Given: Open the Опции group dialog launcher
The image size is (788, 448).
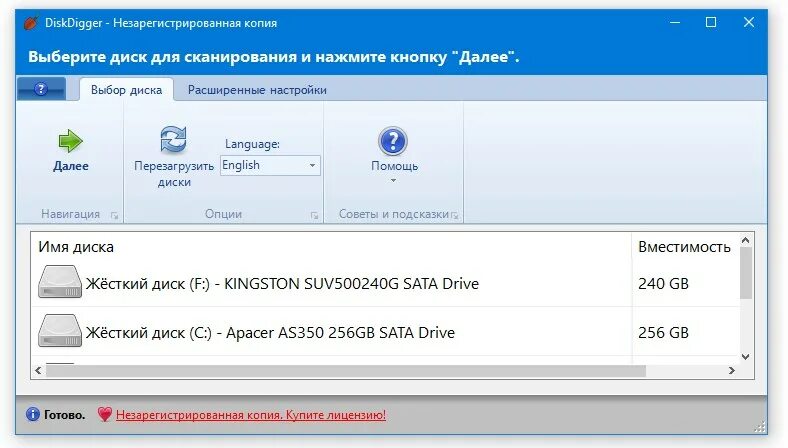Looking at the screenshot, I should pos(315,216).
